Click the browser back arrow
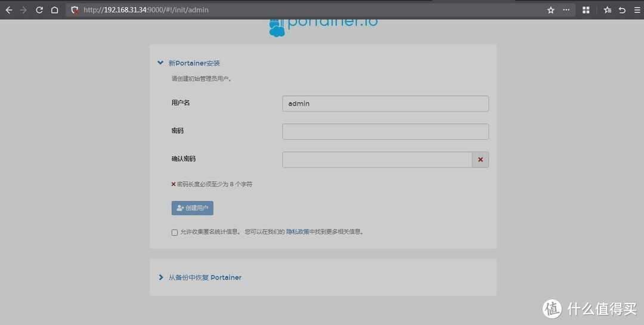 point(9,10)
